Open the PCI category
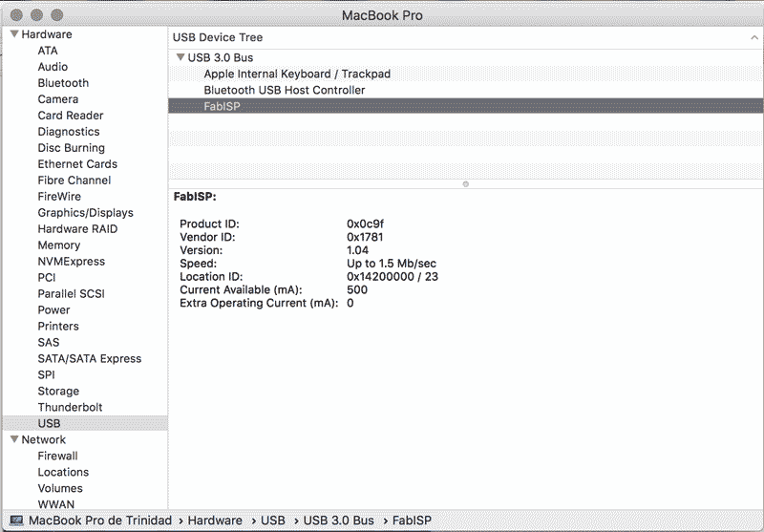The width and height of the screenshot is (764, 532). tap(47, 277)
